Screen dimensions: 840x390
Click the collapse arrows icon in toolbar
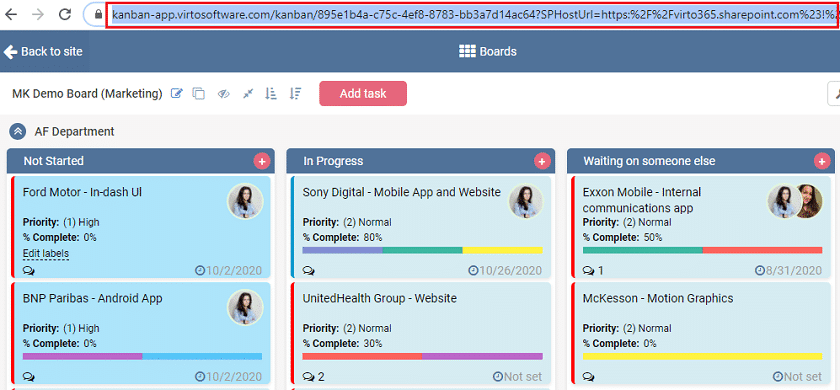coord(247,94)
